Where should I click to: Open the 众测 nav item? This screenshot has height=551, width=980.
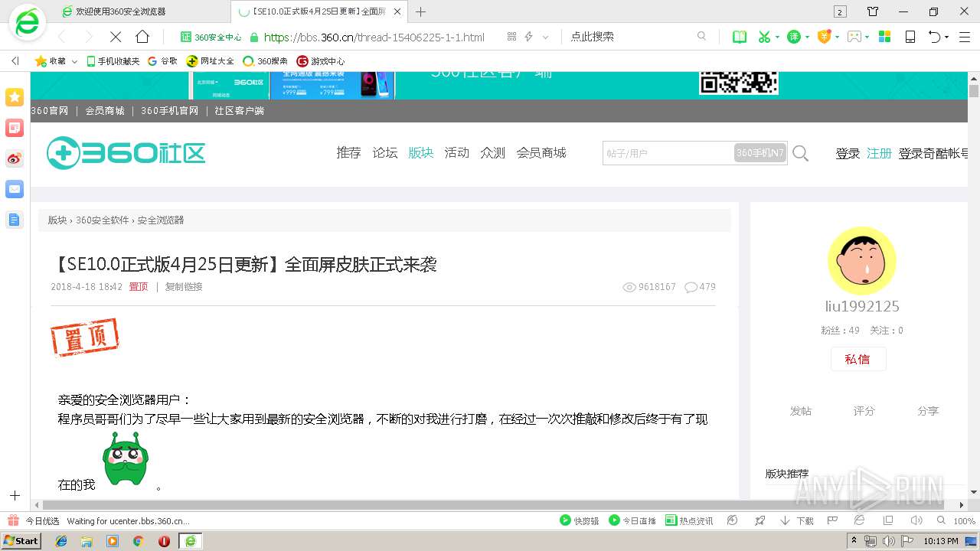pyautogui.click(x=493, y=153)
